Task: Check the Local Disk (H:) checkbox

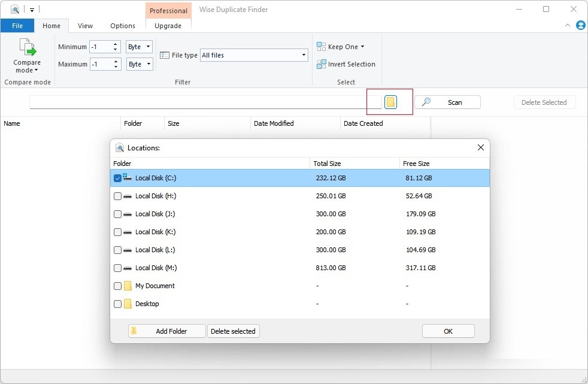Action: 117,196
